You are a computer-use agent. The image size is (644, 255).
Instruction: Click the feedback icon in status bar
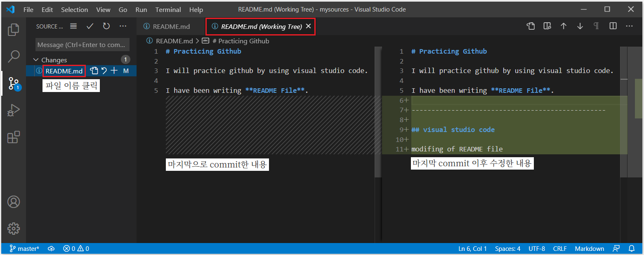click(616, 248)
